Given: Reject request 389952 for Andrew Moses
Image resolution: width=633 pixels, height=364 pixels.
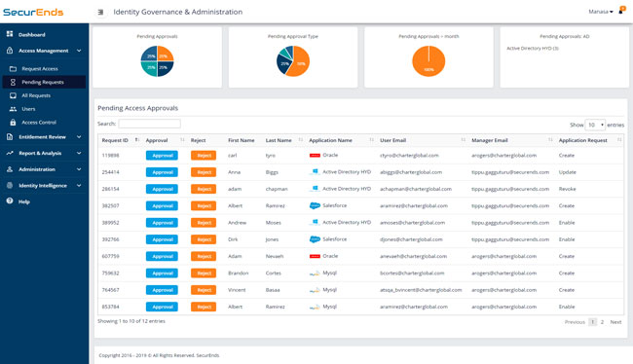Looking at the screenshot, I should click(204, 223).
